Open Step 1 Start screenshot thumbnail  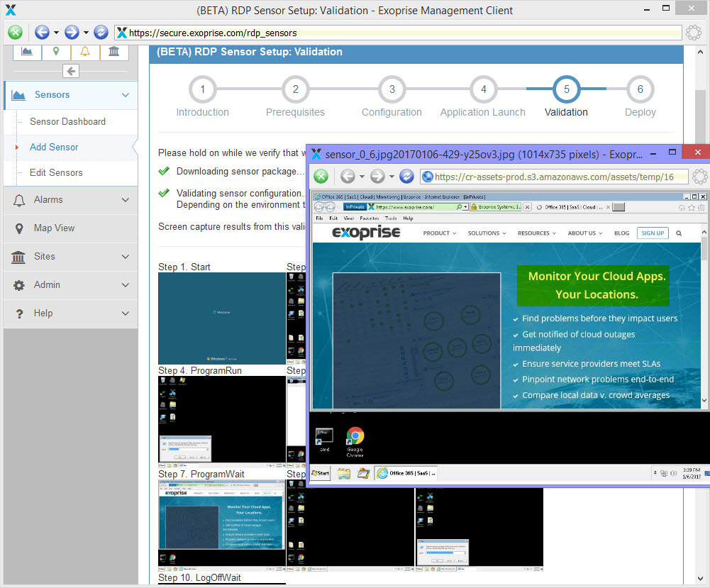click(x=221, y=318)
